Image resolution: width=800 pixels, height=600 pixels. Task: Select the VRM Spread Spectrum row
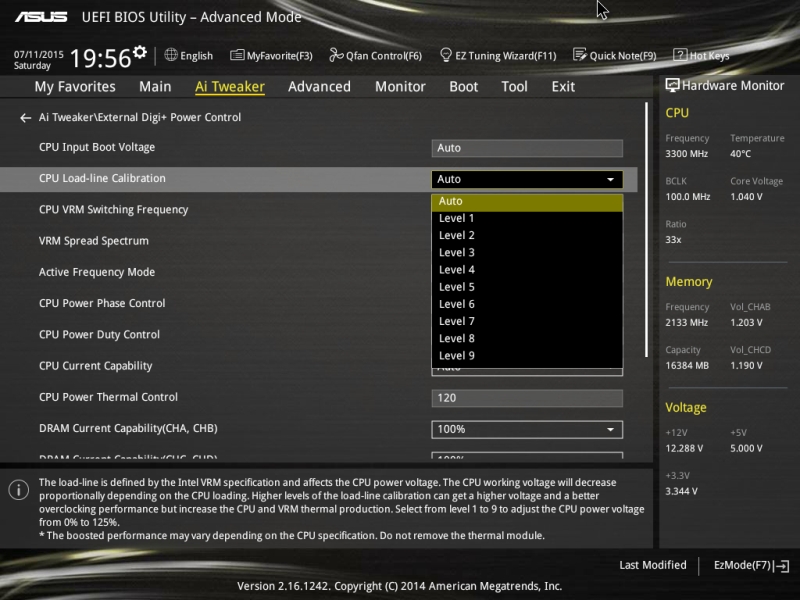point(94,241)
